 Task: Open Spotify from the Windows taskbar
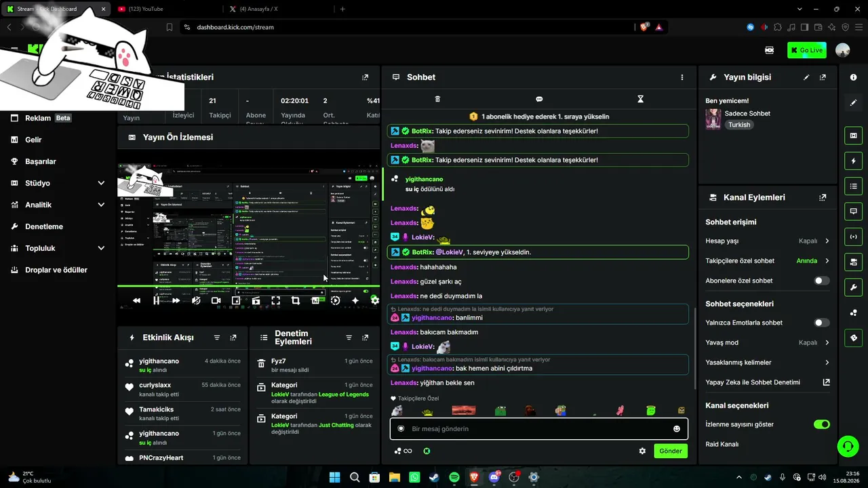tap(454, 477)
